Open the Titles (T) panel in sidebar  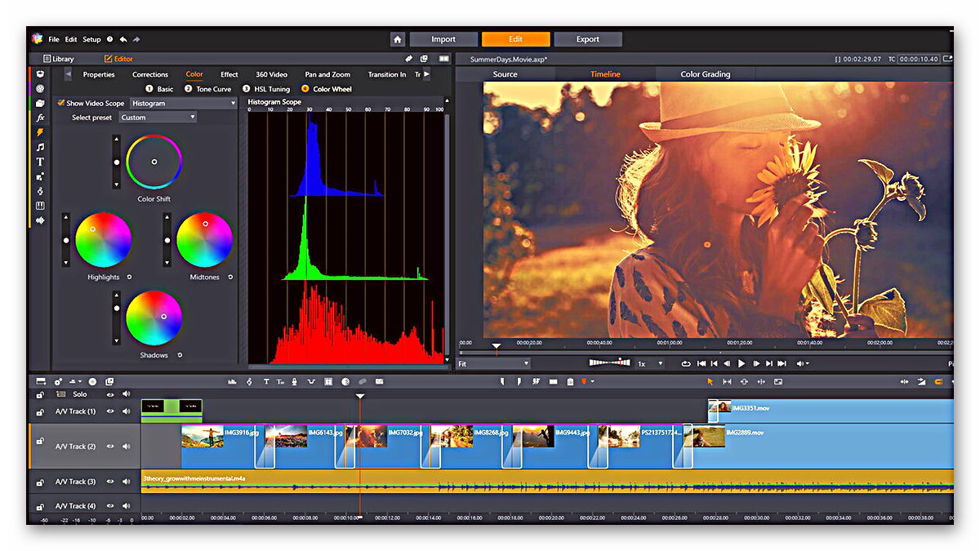pyautogui.click(x=40, y=162)
